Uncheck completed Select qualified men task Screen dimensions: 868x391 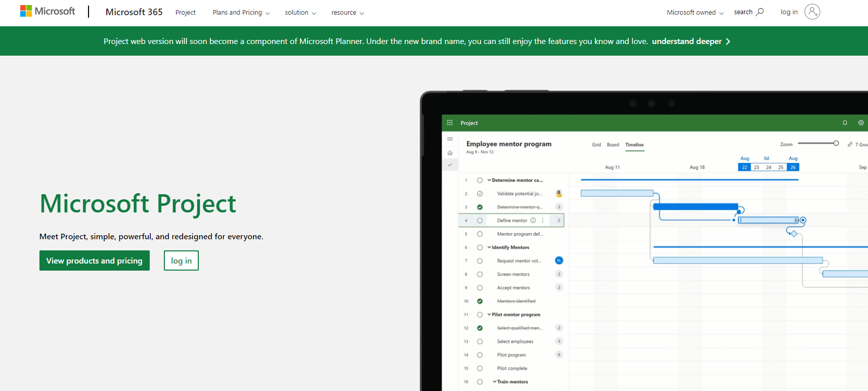coord(480,328)
